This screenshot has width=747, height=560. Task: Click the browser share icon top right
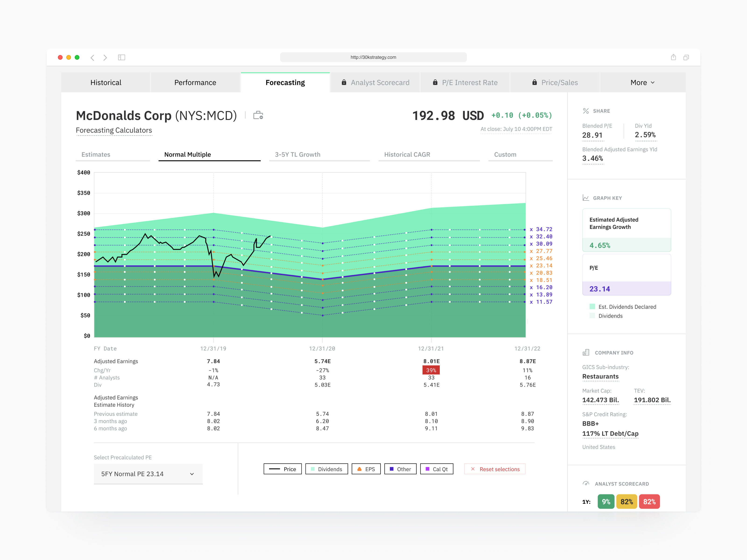(x=673, y=57)
